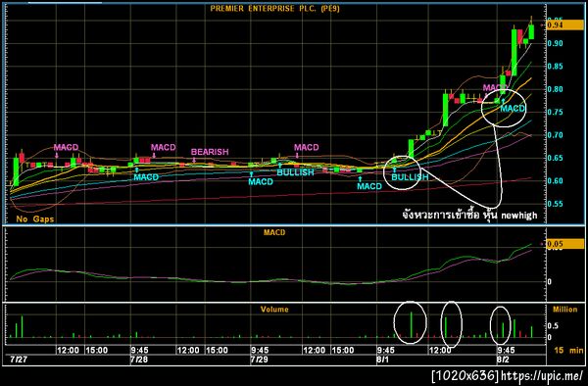588x386 pixels.
Task: Click the 0.75 price axis label
Action: click(x=555, y=113)
